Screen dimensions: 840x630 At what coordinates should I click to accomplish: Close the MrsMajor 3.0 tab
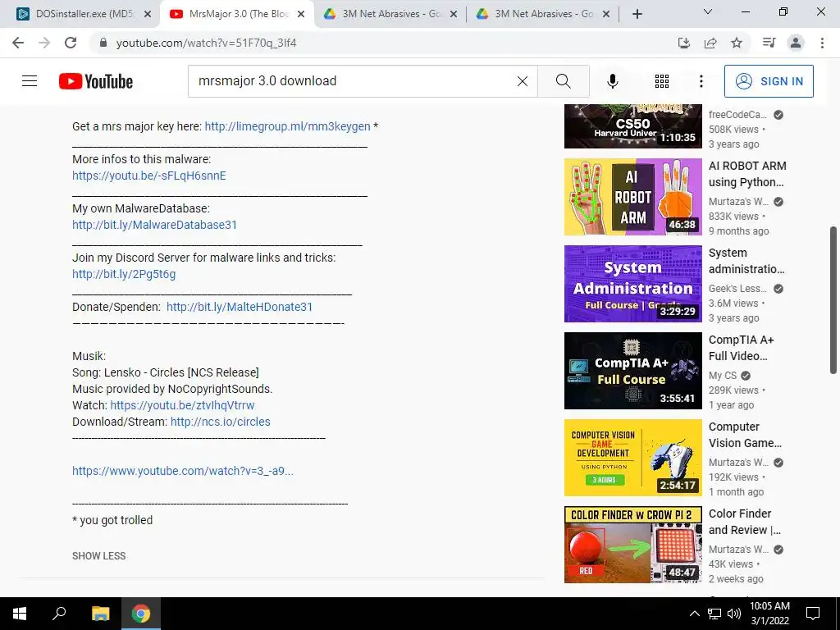(301, 14)
